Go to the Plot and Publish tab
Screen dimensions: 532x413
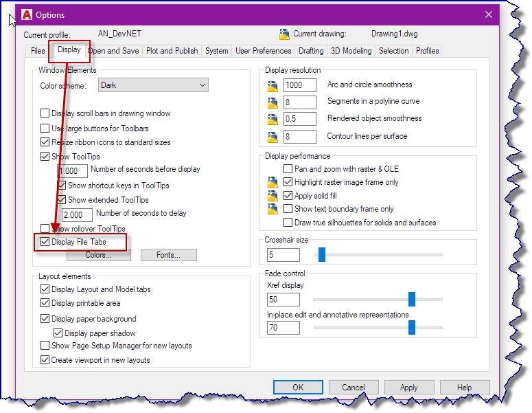coord(172,51)
